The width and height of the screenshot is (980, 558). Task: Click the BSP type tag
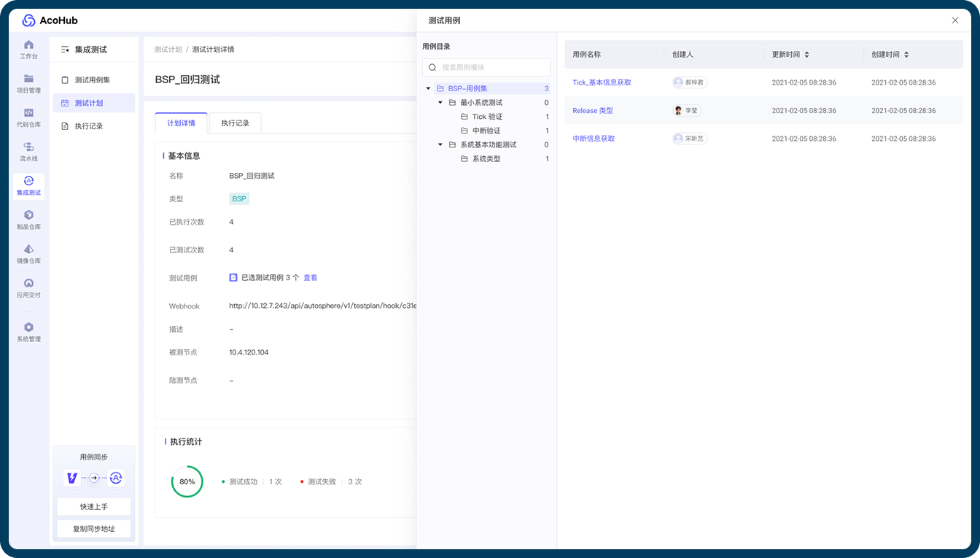[x=239, y=198]
